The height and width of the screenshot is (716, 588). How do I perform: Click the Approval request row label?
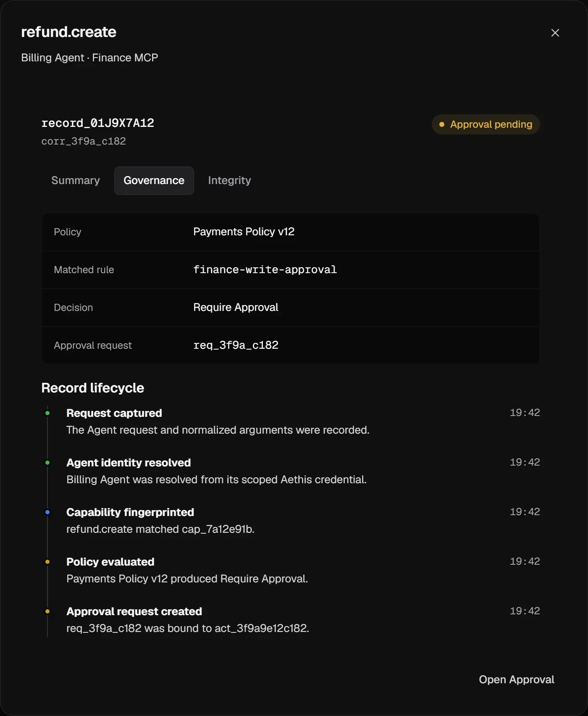click(x=93, y=345)
